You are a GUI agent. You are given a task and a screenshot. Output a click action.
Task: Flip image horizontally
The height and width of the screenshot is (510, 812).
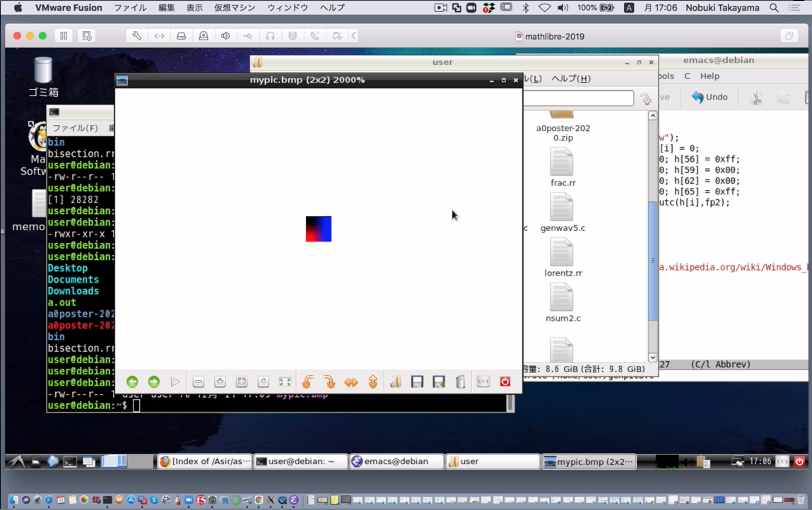[x=351, y=382]
